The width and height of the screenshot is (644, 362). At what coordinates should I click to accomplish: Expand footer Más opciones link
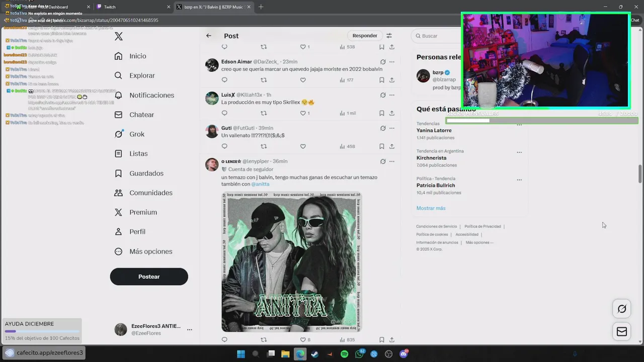(479, 242)
